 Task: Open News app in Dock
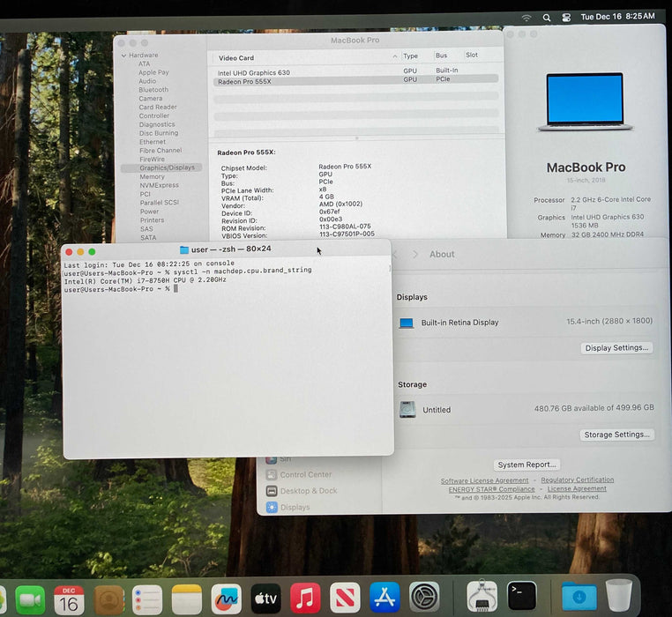[x=345, y=598]
